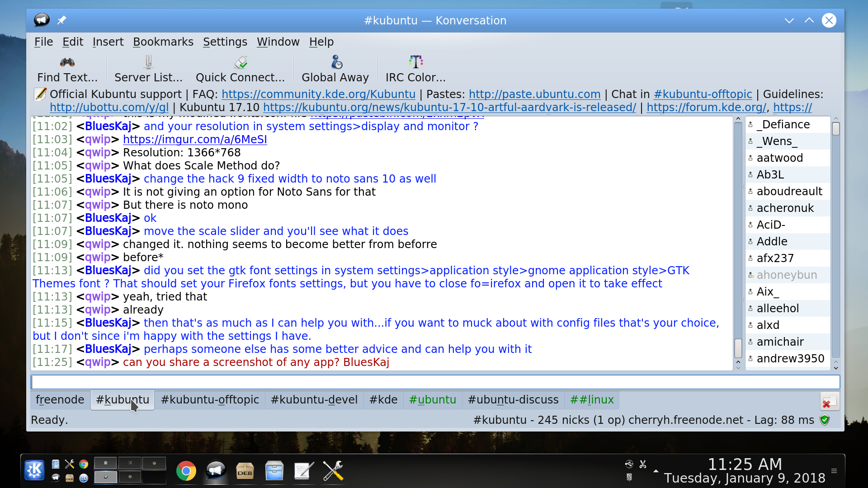Switch to the #ubuntu-discuss tab

point(513,400)
